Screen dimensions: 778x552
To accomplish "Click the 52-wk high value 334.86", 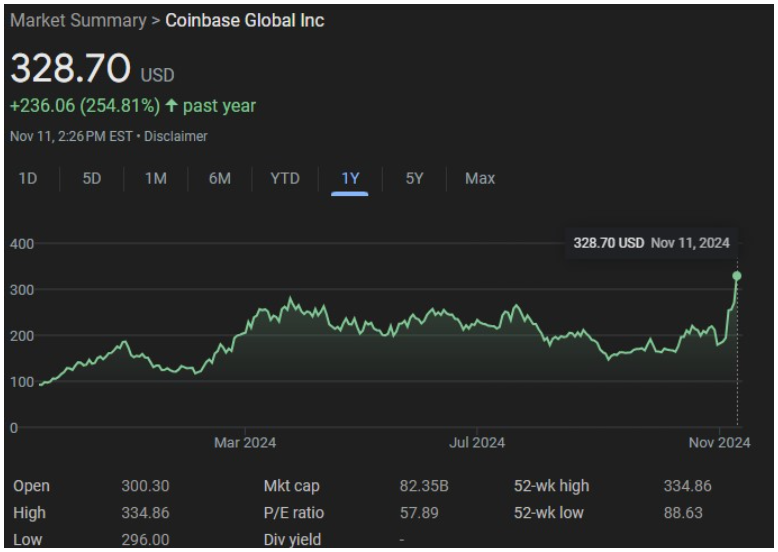I will point(688,486).
